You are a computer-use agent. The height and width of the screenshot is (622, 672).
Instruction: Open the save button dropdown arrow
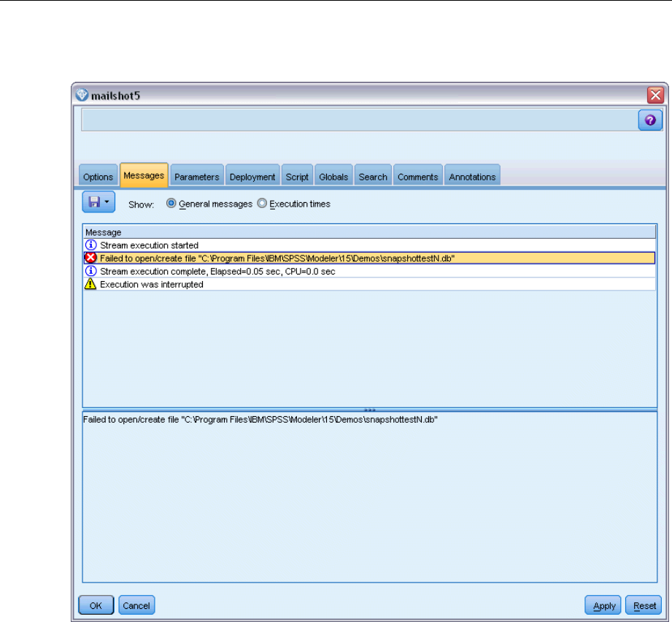(107, 201)
